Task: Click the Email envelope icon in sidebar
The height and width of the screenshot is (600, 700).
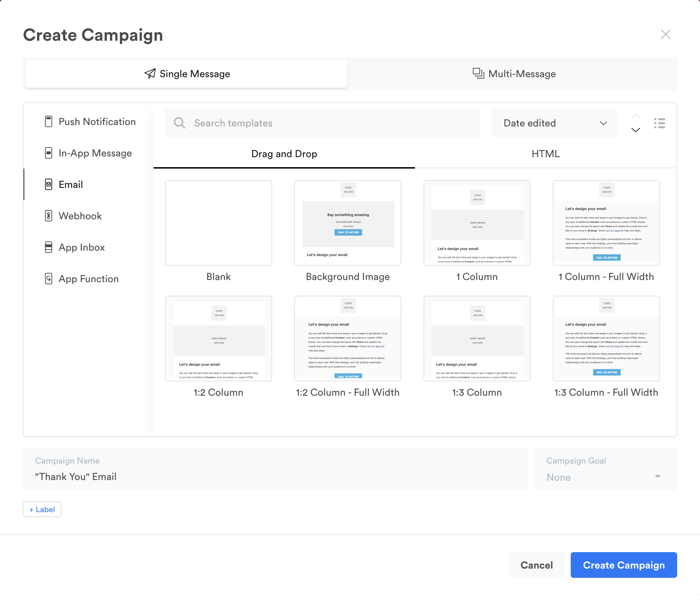Action: [x=49, y=185]
